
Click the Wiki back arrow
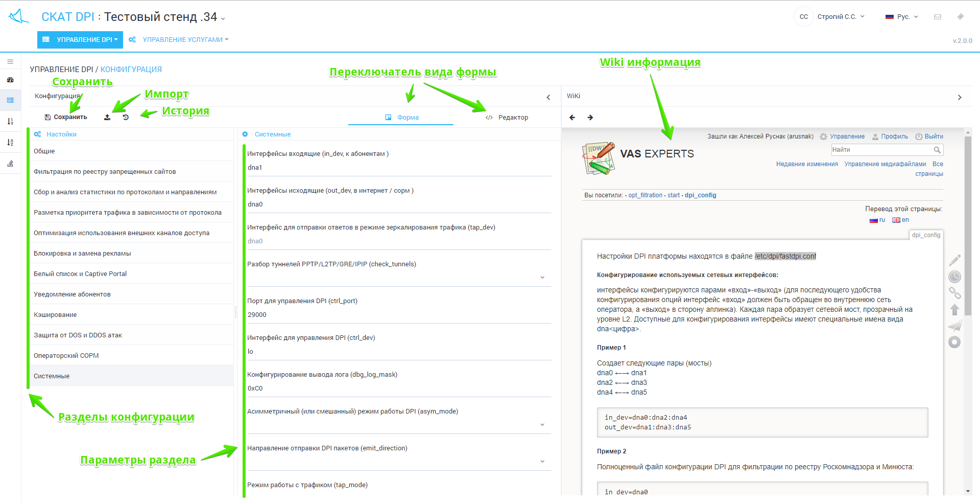[x=572, y=118]
